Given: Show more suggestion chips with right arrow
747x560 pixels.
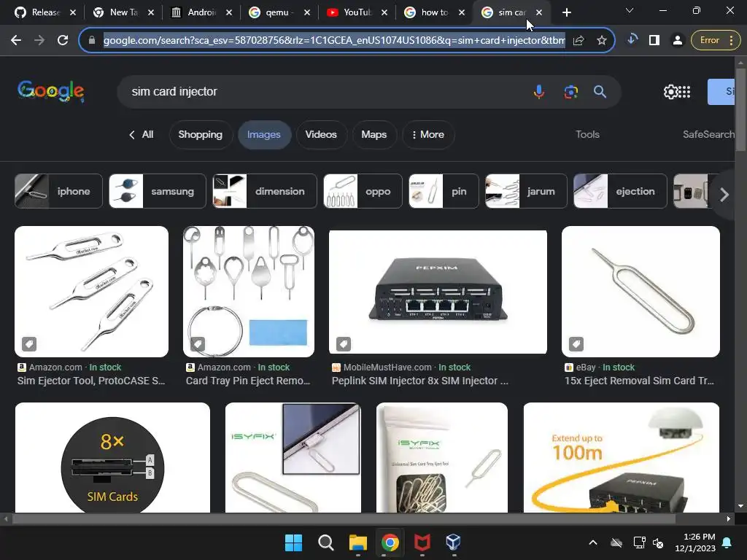Looking at the screenshot, I should point(724,194).
